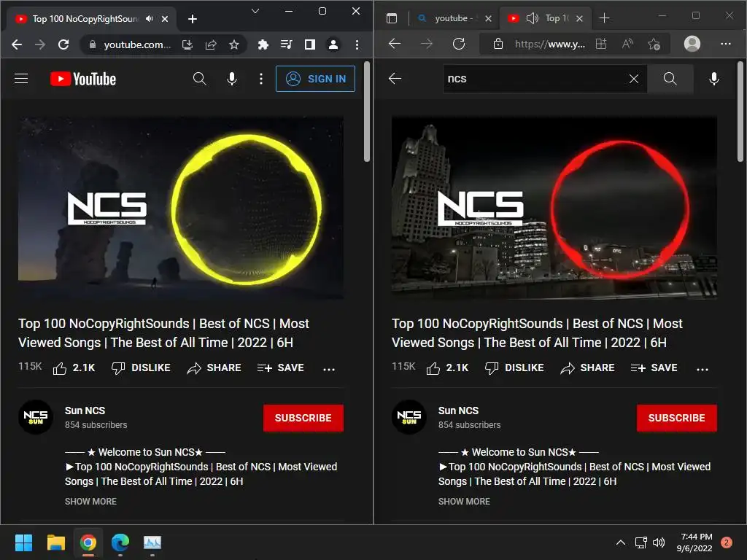Screen dimensions: 747x560
Task: Open Edge settings and more menu
Action: point(726,44)
